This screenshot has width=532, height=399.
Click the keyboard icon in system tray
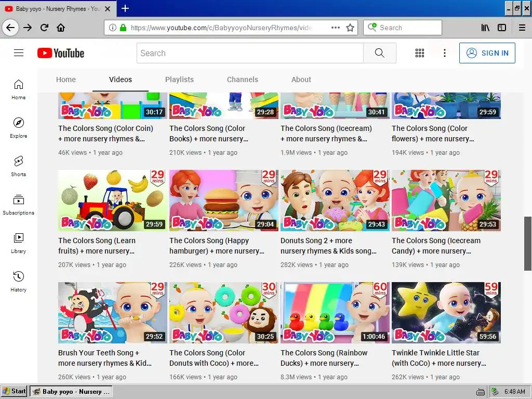pos(481,392)
